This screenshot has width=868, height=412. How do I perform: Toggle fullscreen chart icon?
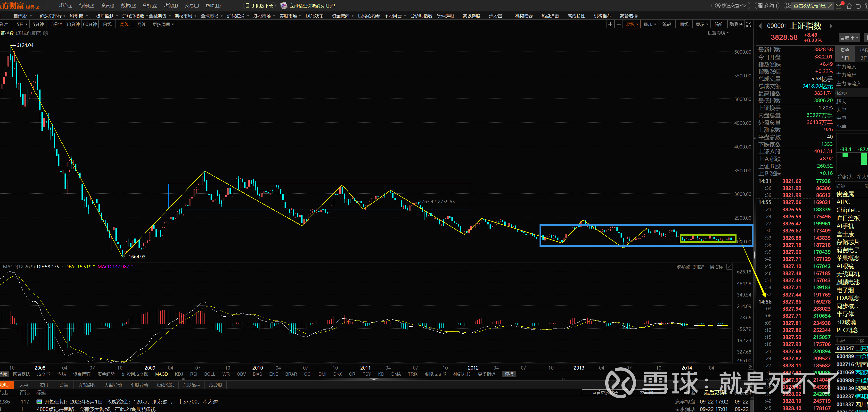(749, 24)
